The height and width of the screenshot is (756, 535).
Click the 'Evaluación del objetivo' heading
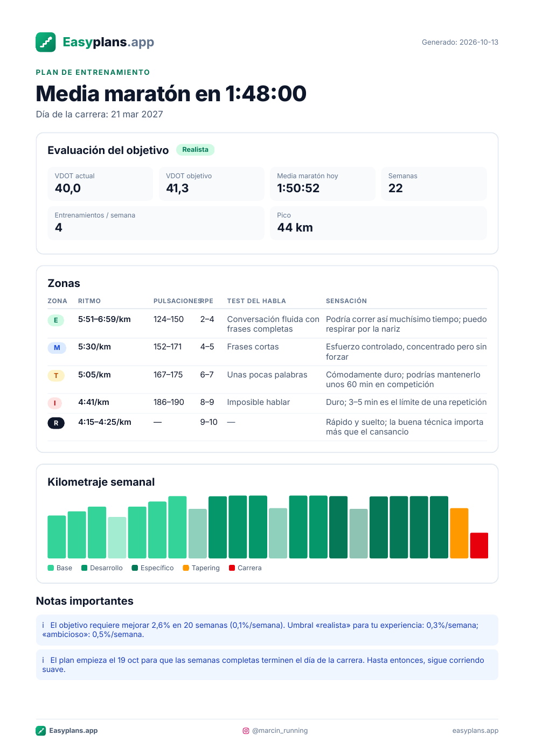point(108,150)
